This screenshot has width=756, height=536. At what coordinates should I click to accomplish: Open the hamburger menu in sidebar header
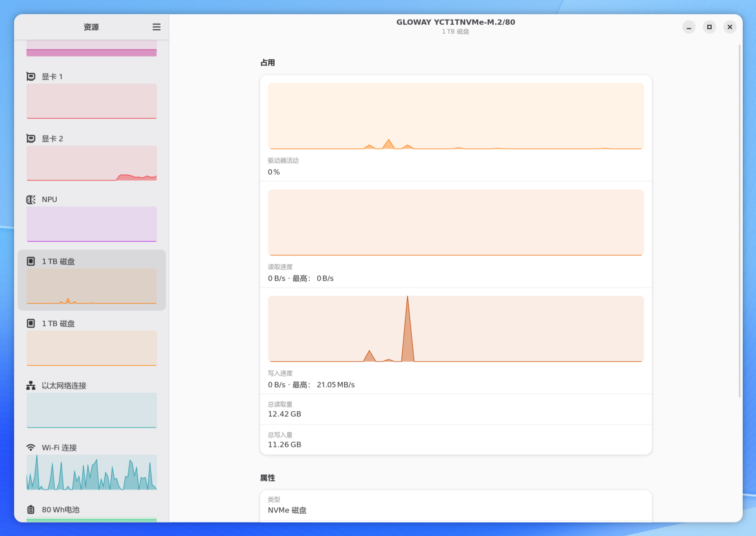click(x=156, y=27)
